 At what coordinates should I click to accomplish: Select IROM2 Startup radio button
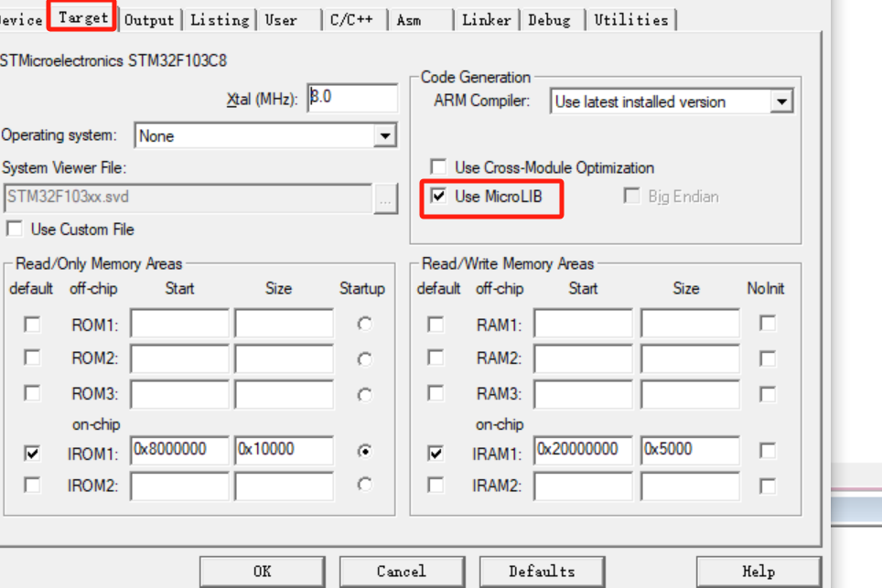click(x=364, y=484)
